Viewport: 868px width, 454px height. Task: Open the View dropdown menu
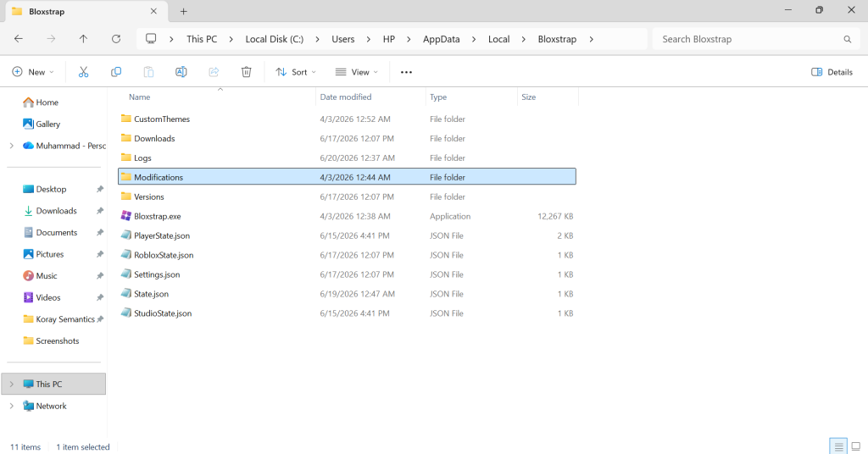pos(357,72)
